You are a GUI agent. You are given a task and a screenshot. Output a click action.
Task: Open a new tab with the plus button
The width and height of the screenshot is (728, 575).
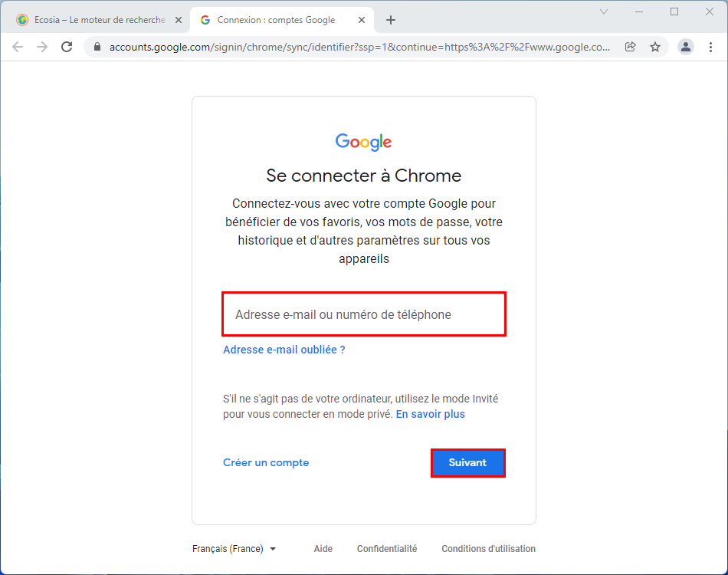(391, 20)
